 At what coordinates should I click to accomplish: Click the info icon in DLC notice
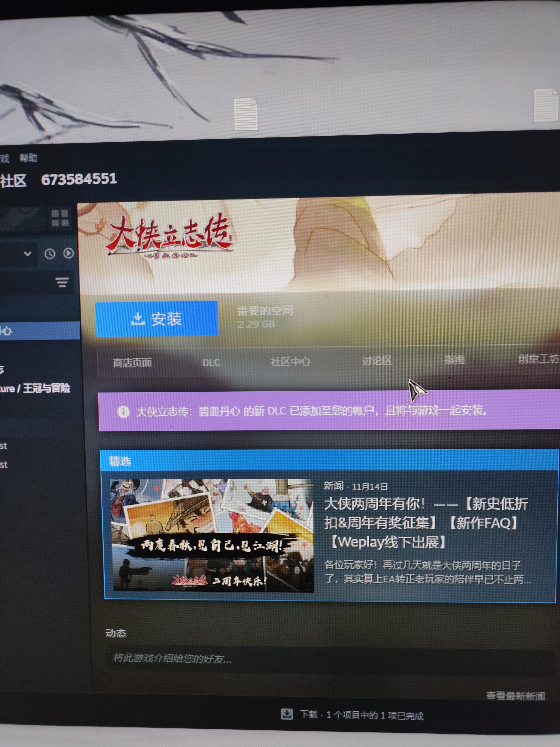tap(123, 412)
